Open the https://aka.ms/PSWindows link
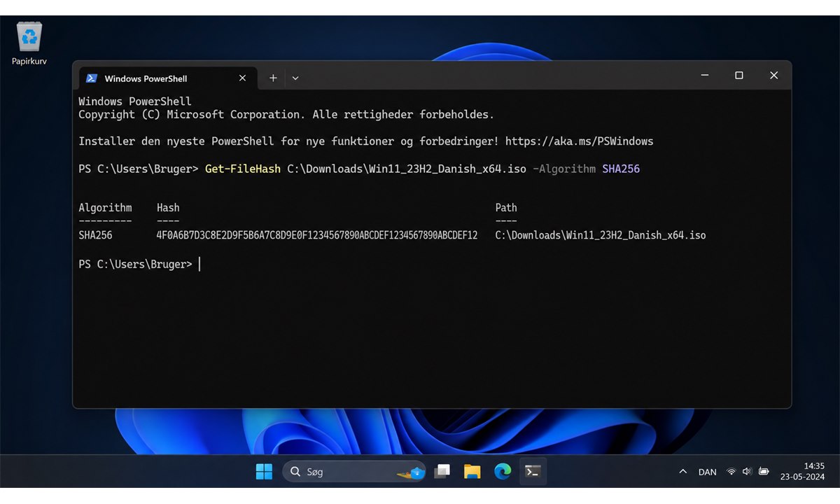Image resolution: width=840 pixels, height=504 pixels. coord(579,141)
